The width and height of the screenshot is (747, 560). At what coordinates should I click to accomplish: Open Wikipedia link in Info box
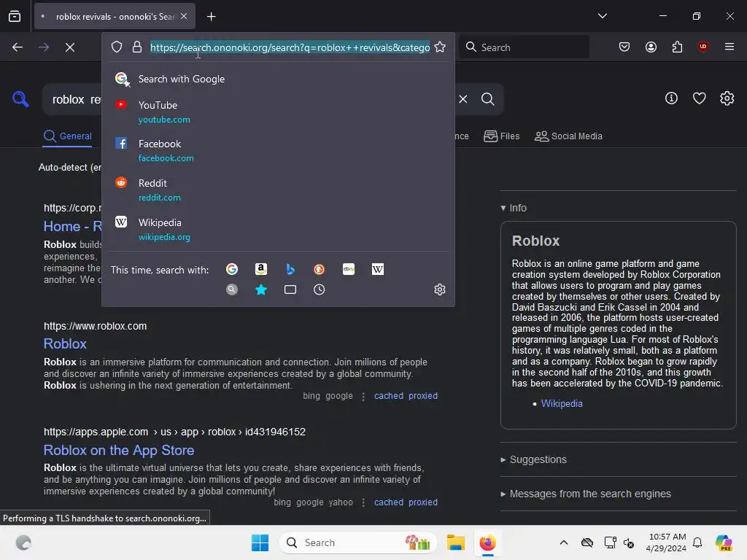[562, 404]
